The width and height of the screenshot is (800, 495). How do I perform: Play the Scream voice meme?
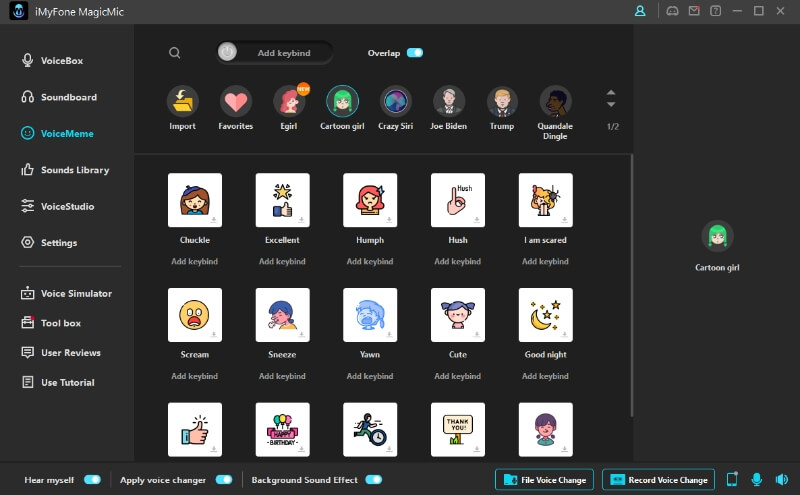[195, 315]
